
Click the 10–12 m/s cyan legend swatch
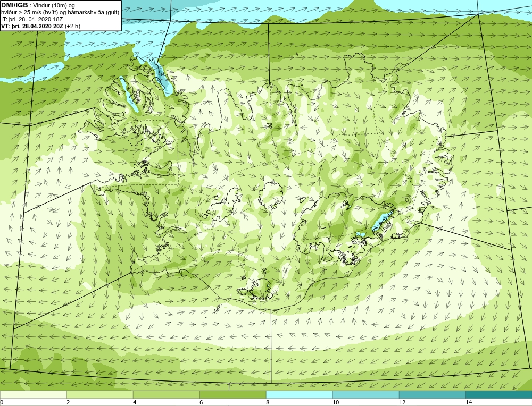[366, 394]
